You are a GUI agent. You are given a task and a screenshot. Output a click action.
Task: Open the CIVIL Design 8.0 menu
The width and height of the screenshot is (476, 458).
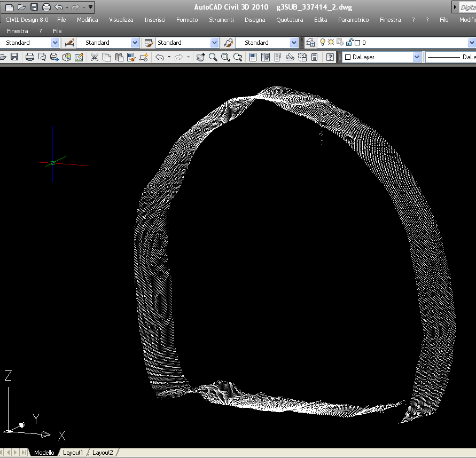click(27, 20)
